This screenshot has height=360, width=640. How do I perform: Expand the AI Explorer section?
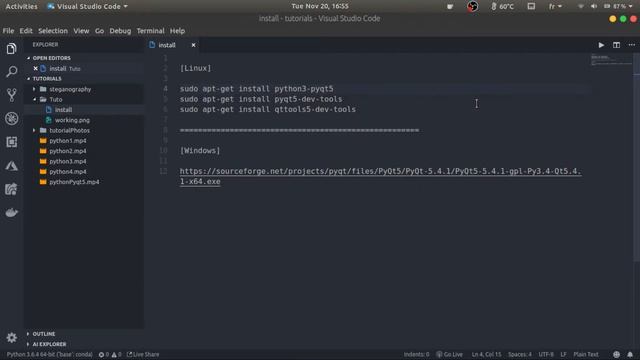(x=49, y=344)
